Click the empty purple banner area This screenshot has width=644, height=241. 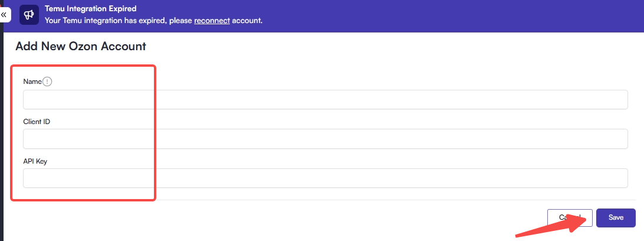[x=442, y=16]
